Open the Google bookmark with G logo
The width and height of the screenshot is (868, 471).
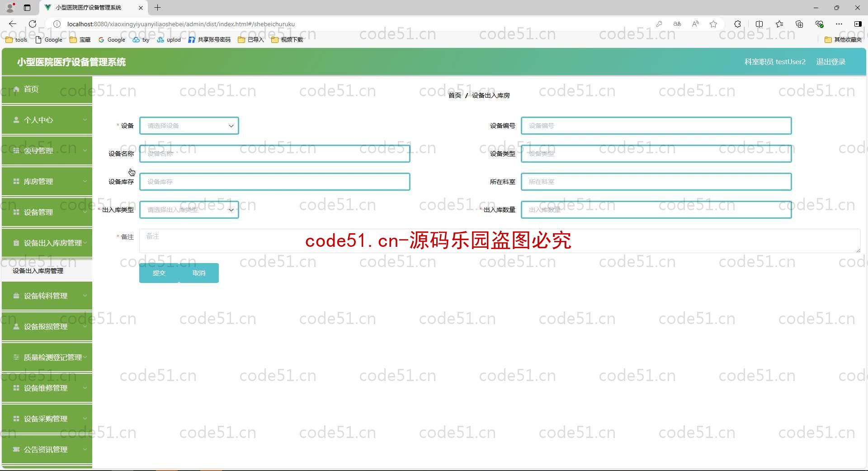pyautogui.click(x=112, y=40)
